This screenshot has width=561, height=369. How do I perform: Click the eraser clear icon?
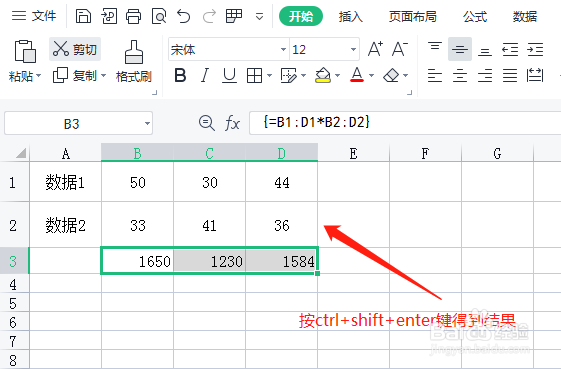click(391, 76)
